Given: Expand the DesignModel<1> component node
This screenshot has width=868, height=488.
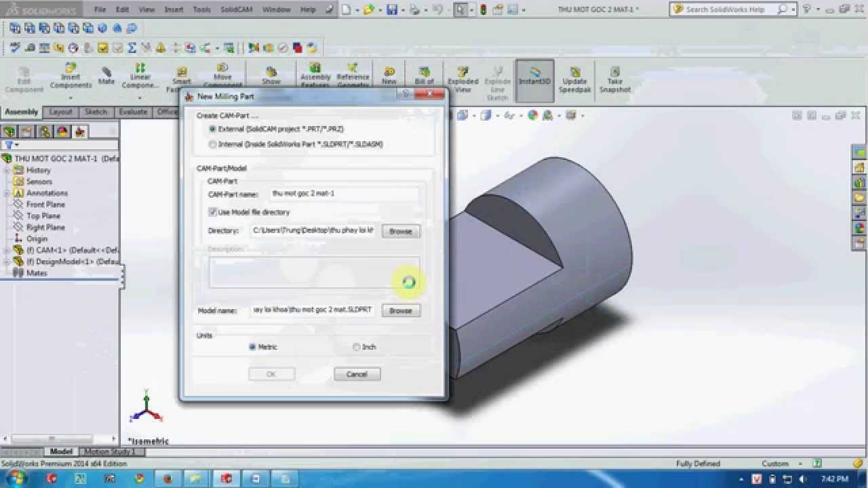Looking at the screenshot, I should point(6,262).
